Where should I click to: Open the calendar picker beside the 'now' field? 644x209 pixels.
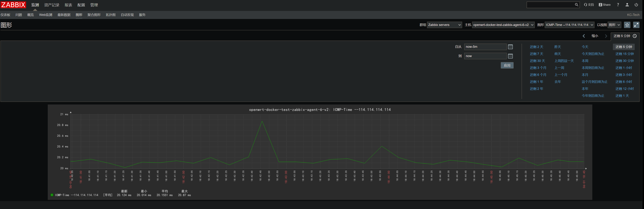(x=511, y=56)
